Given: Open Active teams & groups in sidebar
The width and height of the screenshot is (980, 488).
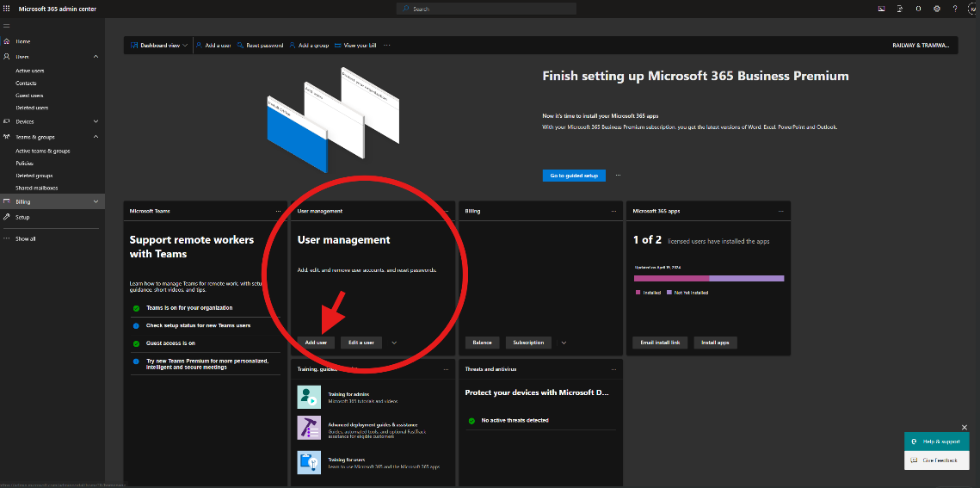Looking at the screenshot, I should (x=42, y=151).
